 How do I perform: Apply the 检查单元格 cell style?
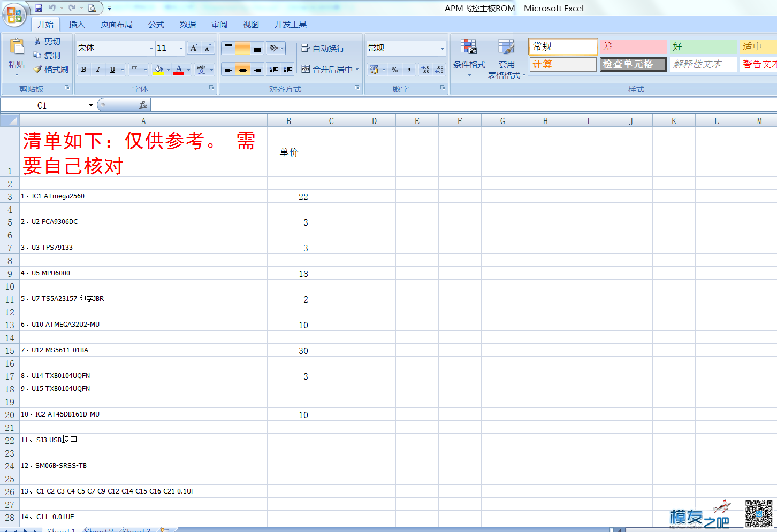[633, 64]
